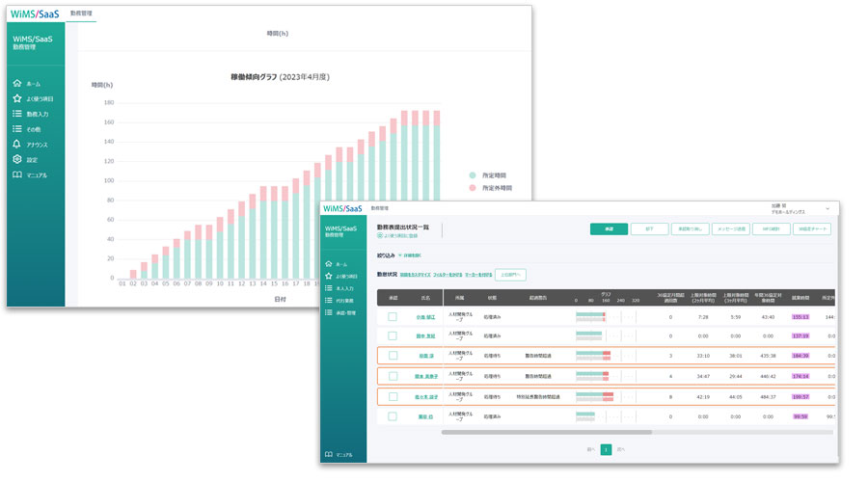This screenshot has width=868, height=482.
Task: Tick approval checkbox in the 199:57 row
Action: click(393, 397)
